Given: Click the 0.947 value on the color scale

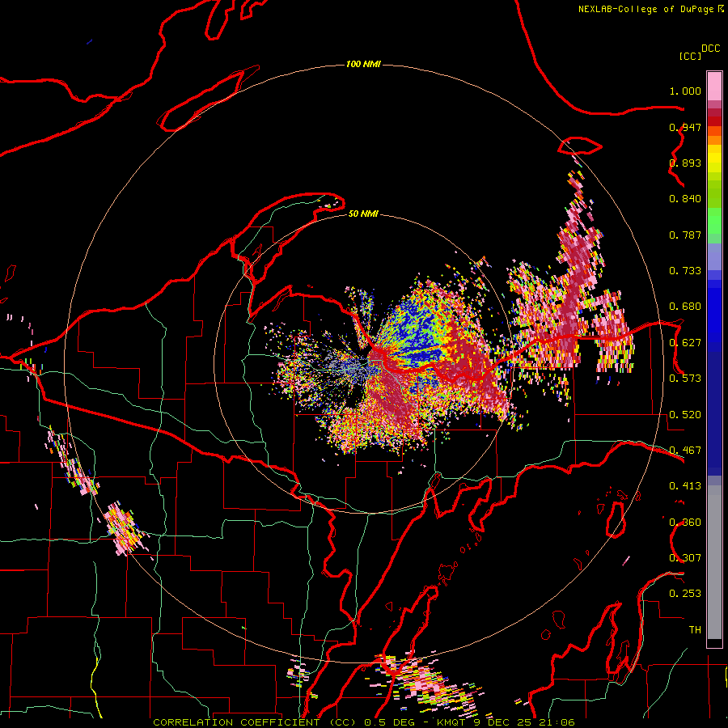Looking at the screenshot, I should (x=685, y=127).
